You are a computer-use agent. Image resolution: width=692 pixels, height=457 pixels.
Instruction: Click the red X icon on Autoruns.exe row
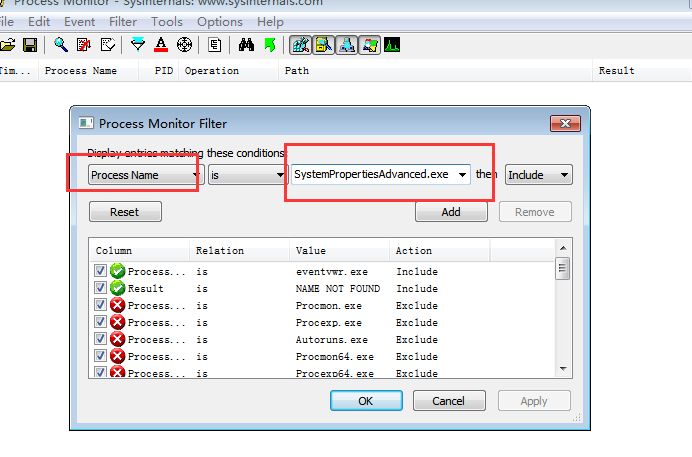[117, 339]
